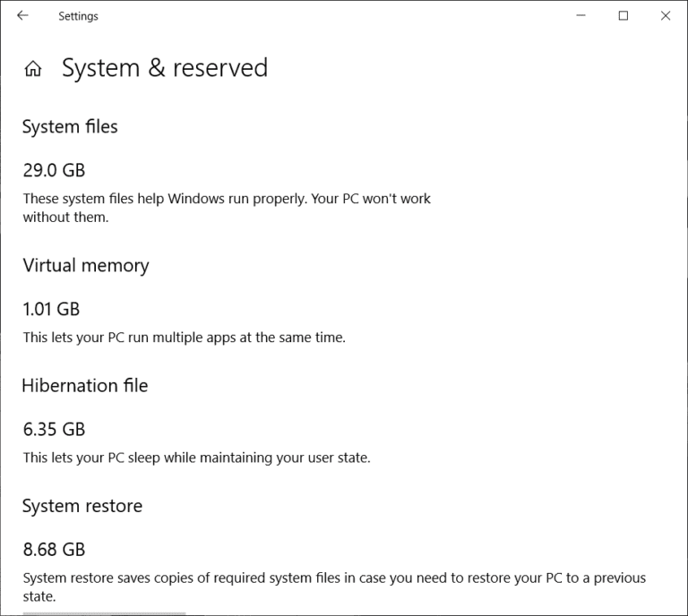Click the multiple apps description text
This screenshot has height=616, width=688.
184,338
